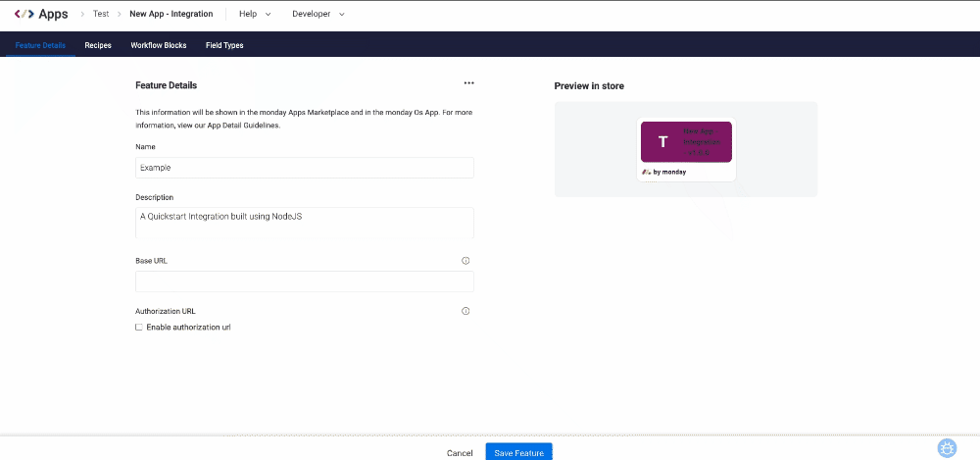
Task: Click the Apps code logo icon
Action: 24,14
